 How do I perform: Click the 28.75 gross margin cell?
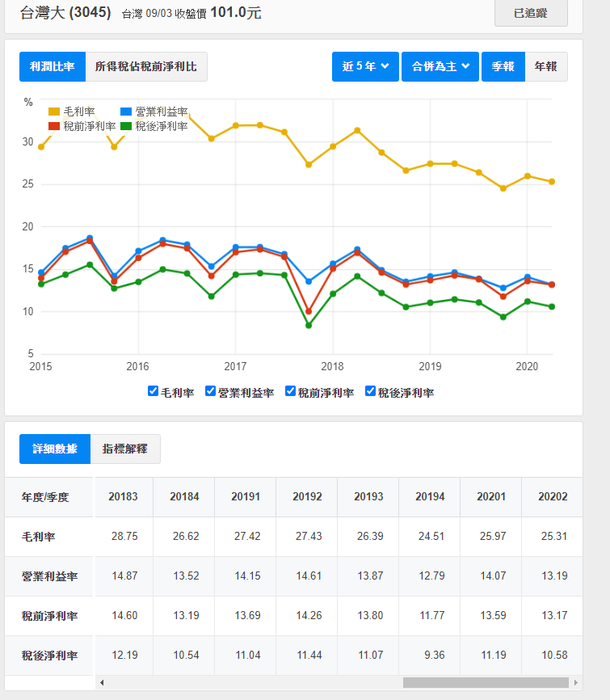[124, 536]
